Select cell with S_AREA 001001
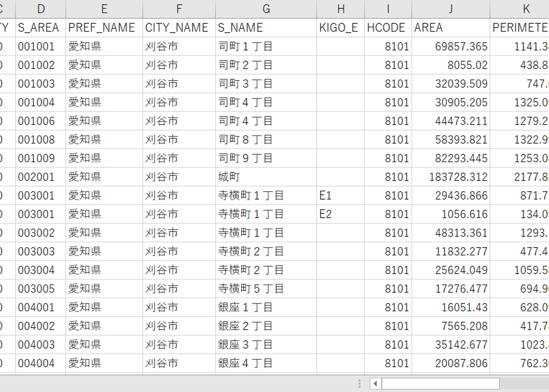Screen dimensions: 549x392 pos(40,46)
